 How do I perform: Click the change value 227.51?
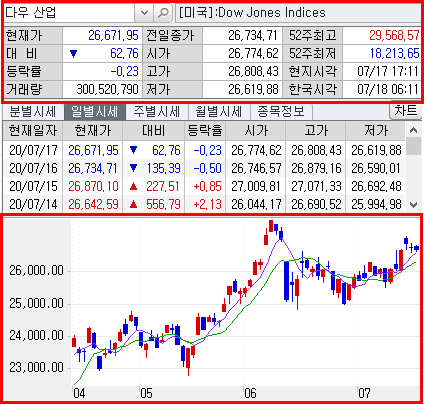click(163, 186)
